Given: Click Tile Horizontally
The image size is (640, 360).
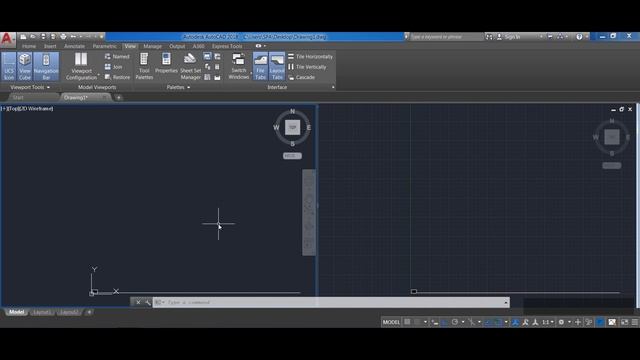Looking at the screenshot, I should click(x=310, y=57).
